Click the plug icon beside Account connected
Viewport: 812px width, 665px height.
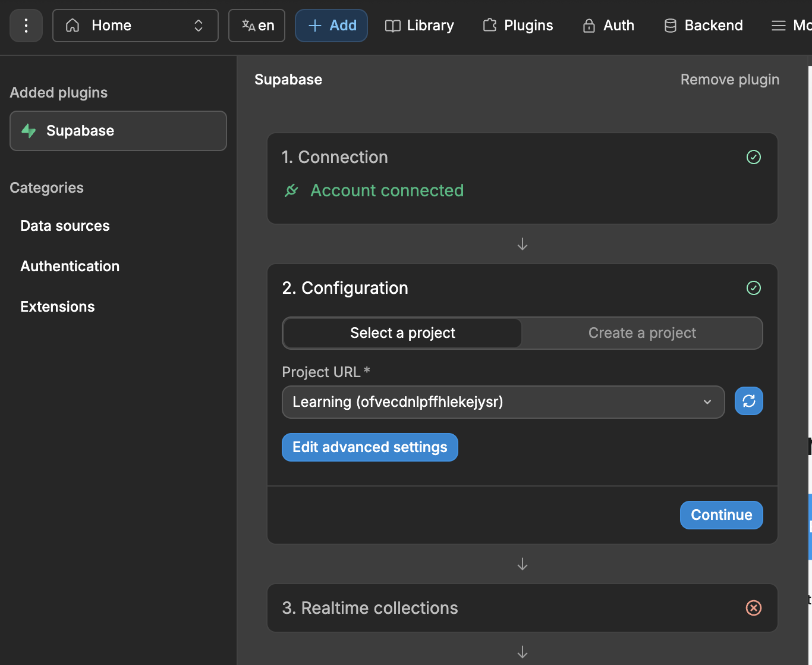point(291,190)
